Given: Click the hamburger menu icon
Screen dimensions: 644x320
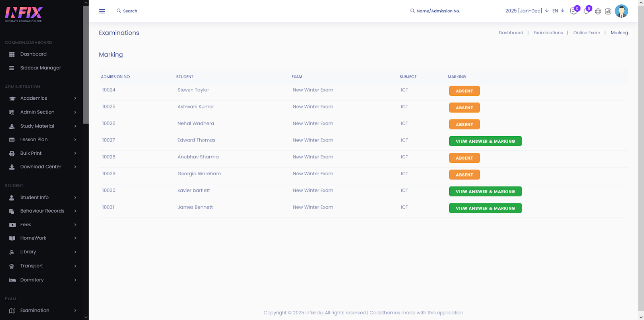Looking at the screenshot, I should tap(102, 11).
